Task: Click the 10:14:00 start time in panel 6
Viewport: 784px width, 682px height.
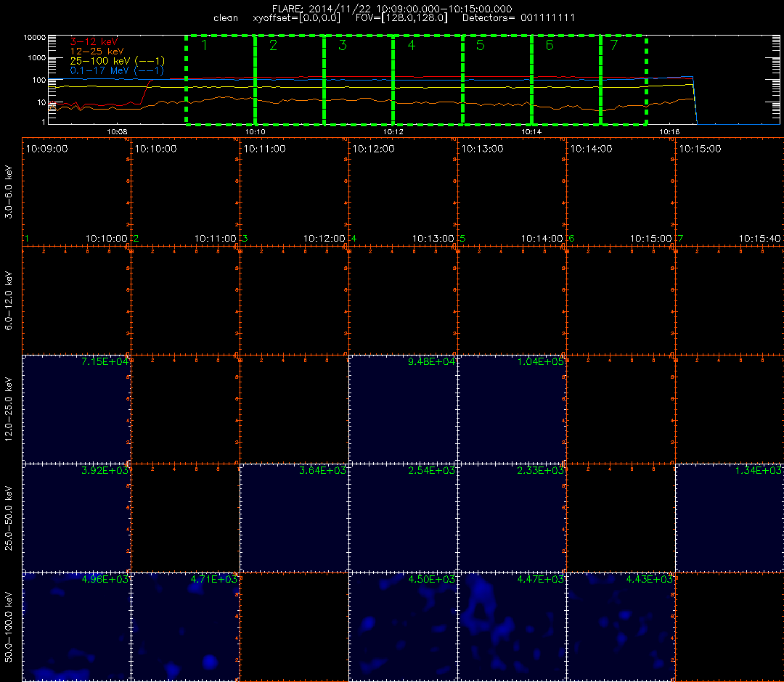Action: pos(591,149)
